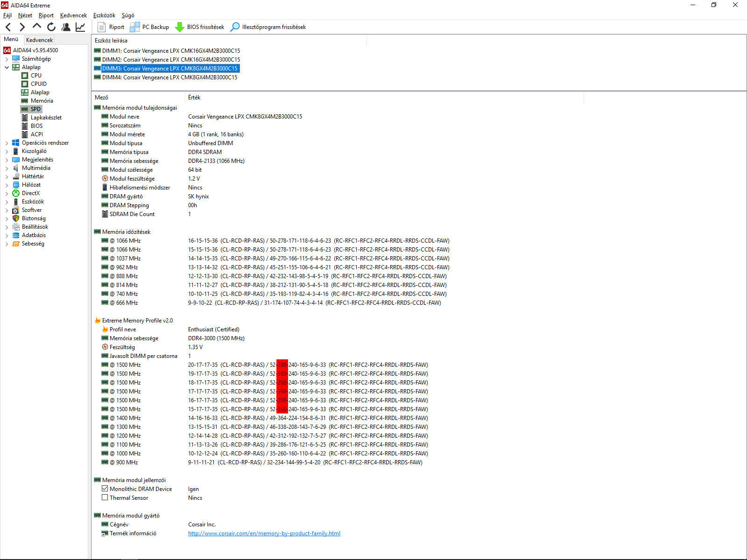Screen dimensions: 747x560
Task: Open the Riport menu
Action: (46, 15)
